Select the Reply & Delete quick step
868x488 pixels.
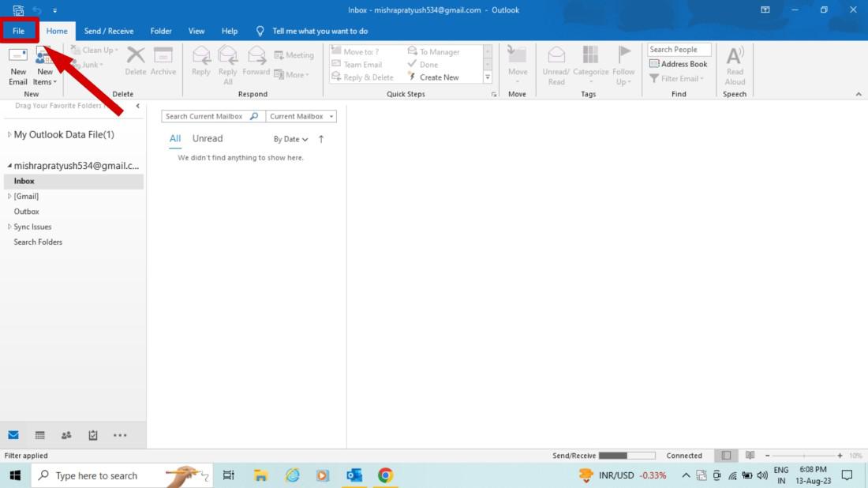pyautogui.click(x=363, y=77)
